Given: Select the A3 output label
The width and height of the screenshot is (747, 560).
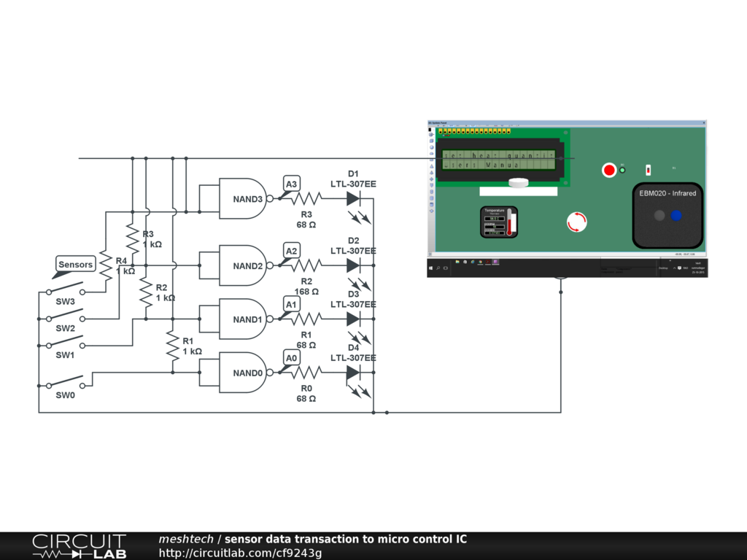Looking at the screenshot, I should (291, 184).
